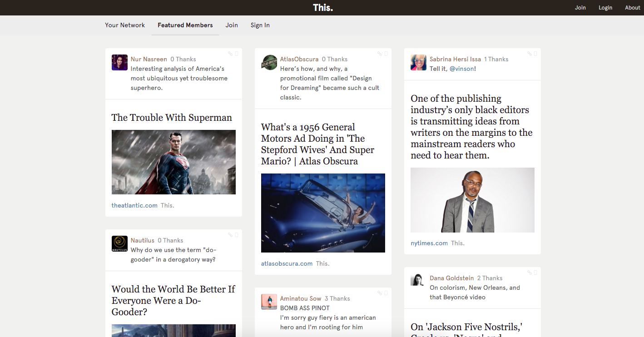Click 1 Thanks on Sabrina Hersi Issa's post
644x337 pixels.
tap(496, 59)
